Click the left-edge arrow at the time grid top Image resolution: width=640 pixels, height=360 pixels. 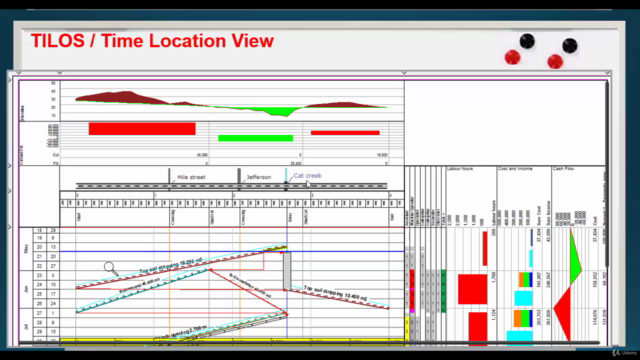9,227
